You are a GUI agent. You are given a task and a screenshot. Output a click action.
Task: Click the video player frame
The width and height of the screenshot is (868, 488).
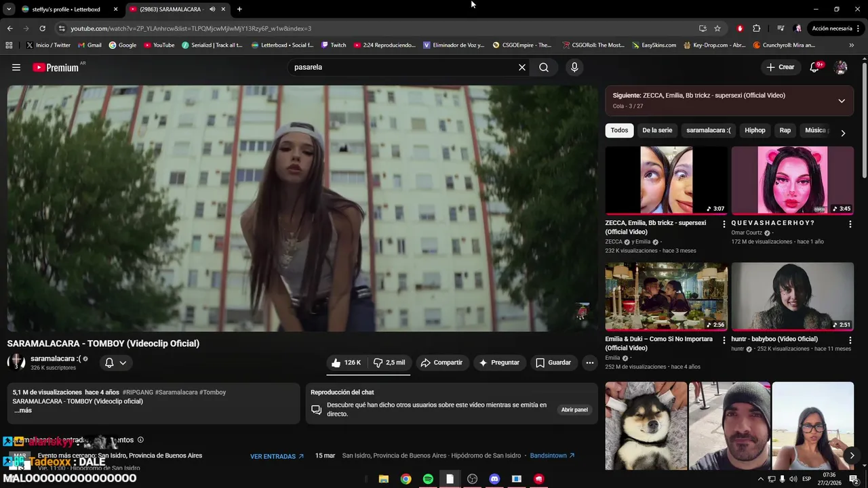click(x=303, y=209)
